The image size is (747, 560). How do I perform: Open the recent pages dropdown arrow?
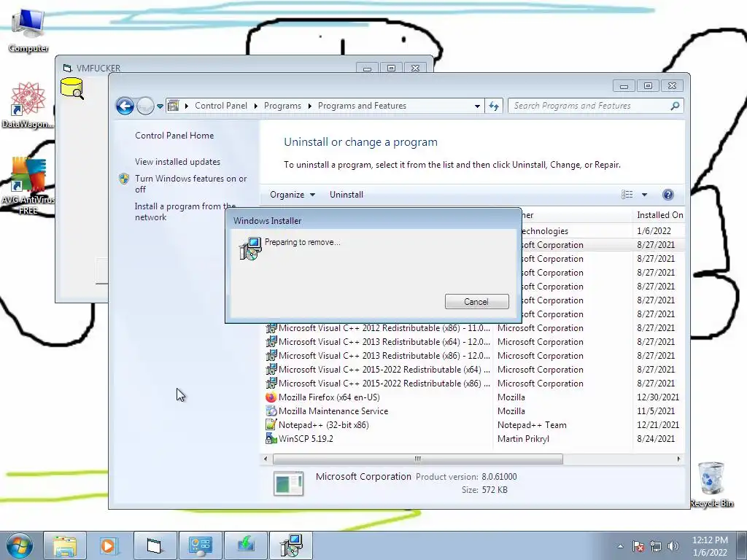tap(160, 106)
